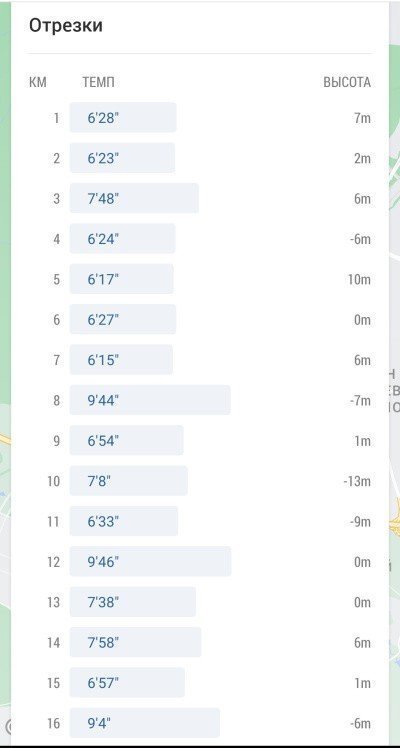The image size is (400, 748).
Task: Select the 7'8" pace bar for kilometer 10
Action: [x=129, y=481]
